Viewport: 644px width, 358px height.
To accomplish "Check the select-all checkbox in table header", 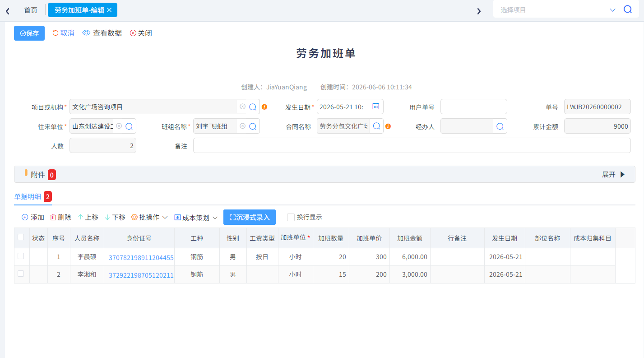I will (21, 237).
